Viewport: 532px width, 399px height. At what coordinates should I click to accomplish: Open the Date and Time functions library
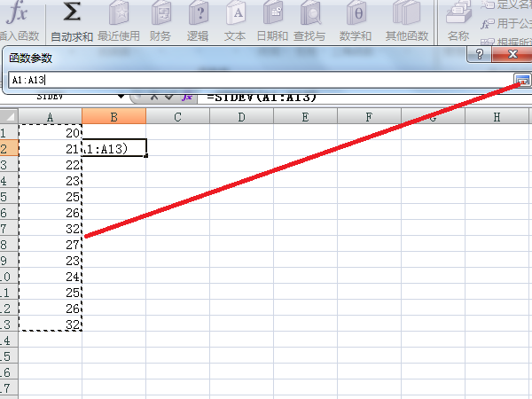[272, 14]
